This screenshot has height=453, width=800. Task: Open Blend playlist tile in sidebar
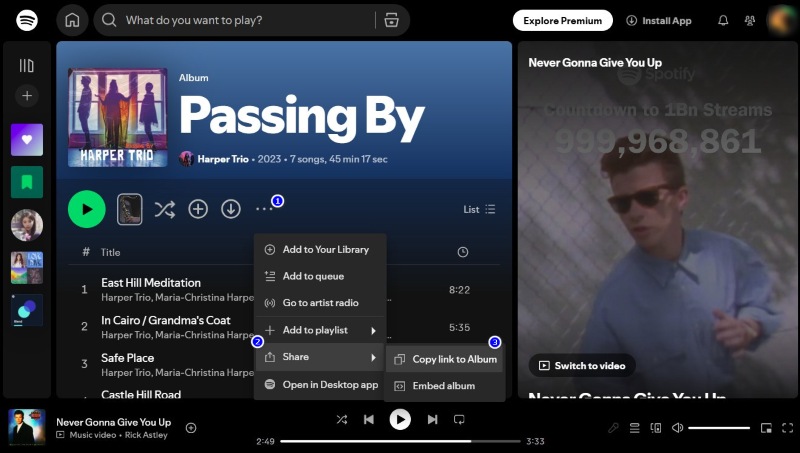coord(27,310)
